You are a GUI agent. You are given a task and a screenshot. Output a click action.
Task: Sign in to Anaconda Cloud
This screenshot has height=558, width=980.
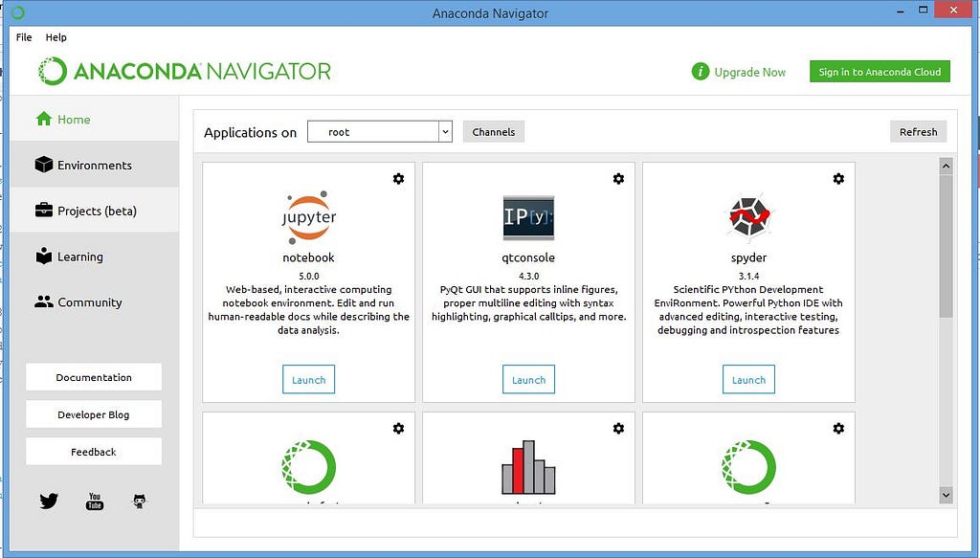880,72
